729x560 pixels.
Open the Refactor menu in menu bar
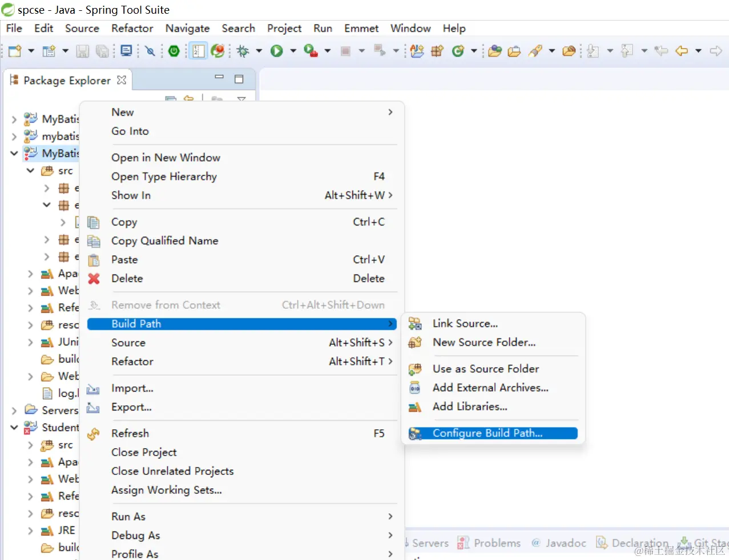(132, 28)
